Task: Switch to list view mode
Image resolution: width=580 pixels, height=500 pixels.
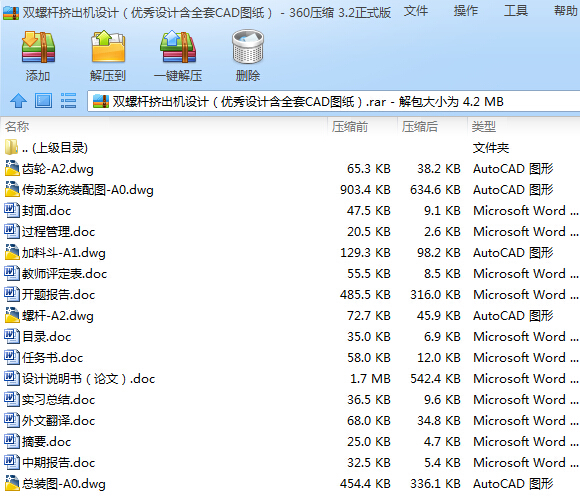Action: (68, 101)
